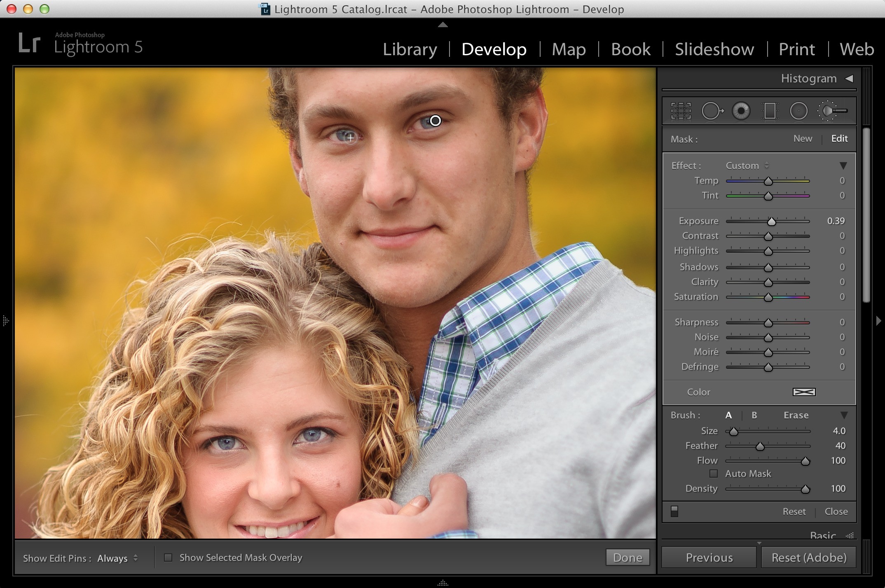The width and height of the screenshot is (885, 588).
Task: Collapse the Effect sliders disclosure triangle
Action: (843, 166)
